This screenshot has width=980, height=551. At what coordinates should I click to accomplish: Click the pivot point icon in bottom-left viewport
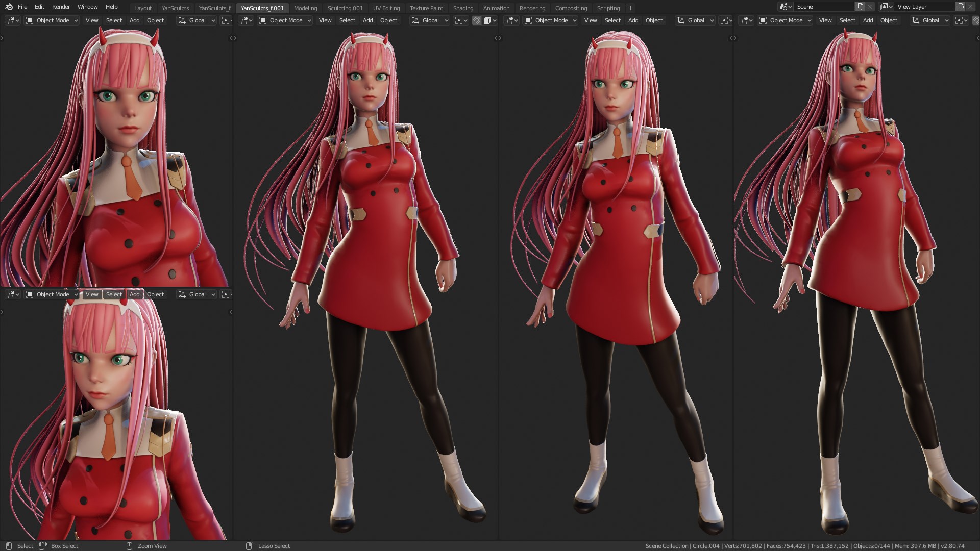click(226, 294)
